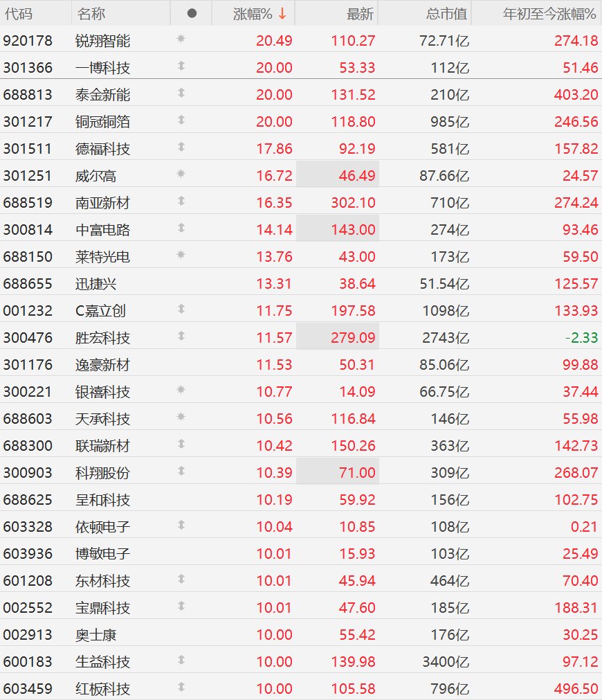Viewport: 602px width, 700px height.
Task: Click the burst marker icon beside 天承科技
Action: [x=181, y=417]
